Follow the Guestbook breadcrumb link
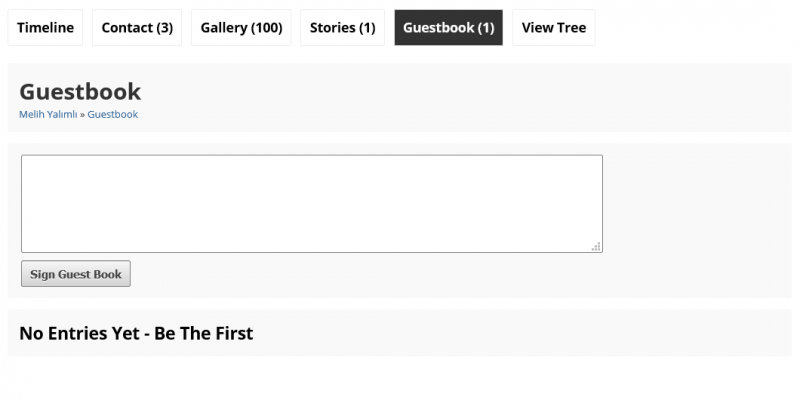Screen dimensions: 800x400 pos(113,115)
